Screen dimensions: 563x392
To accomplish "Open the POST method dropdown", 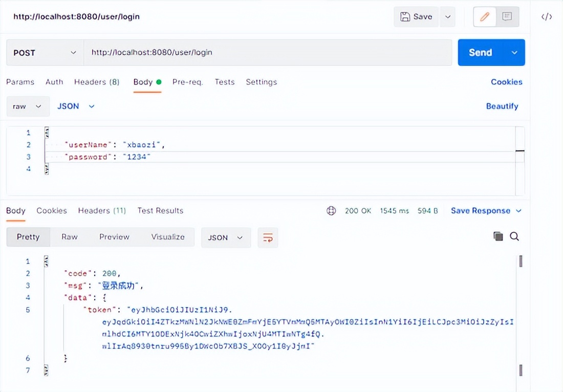I will (x=45, y=52).
